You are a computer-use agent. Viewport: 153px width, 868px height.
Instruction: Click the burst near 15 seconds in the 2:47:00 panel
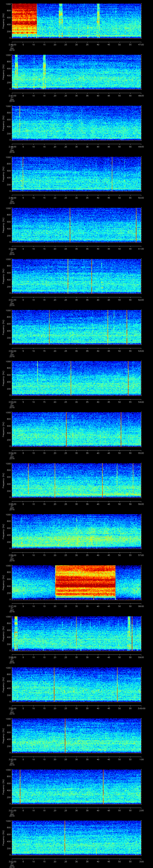pos(44,71)
